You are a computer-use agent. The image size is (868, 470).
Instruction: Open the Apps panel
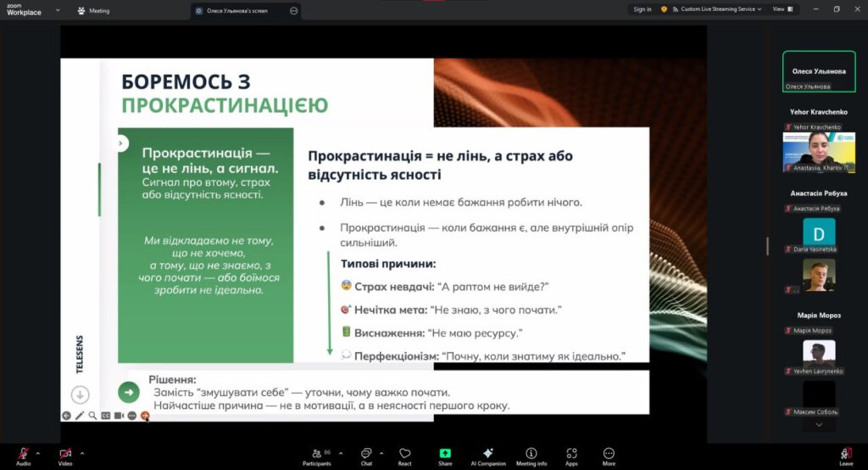point(571,455)
